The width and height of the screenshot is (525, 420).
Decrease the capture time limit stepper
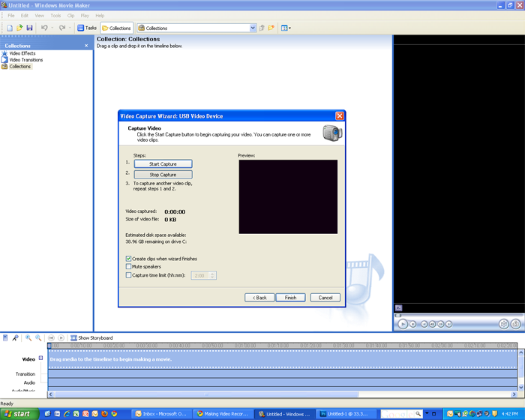tap(212, 277)
